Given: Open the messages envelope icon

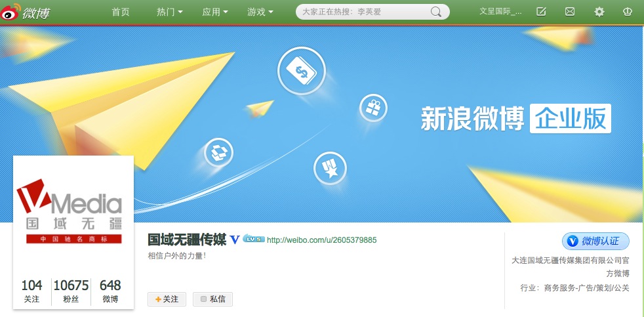Looking at the screenshot, I should pyautogui.click(x=570, y=12).
